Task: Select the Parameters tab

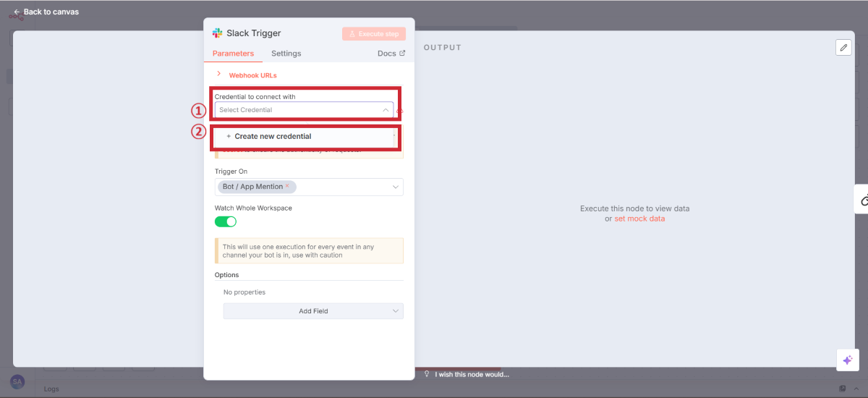Action: (x=233, y=54)
